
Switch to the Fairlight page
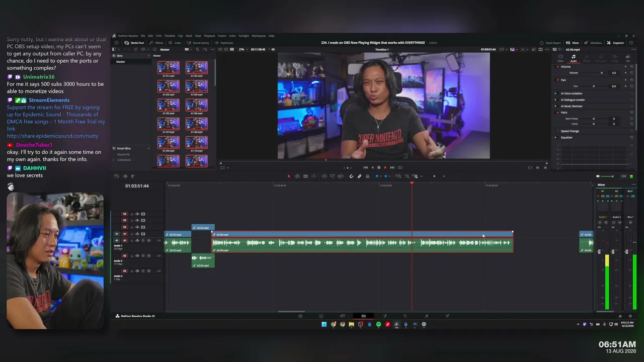click(x=426, y=316)
